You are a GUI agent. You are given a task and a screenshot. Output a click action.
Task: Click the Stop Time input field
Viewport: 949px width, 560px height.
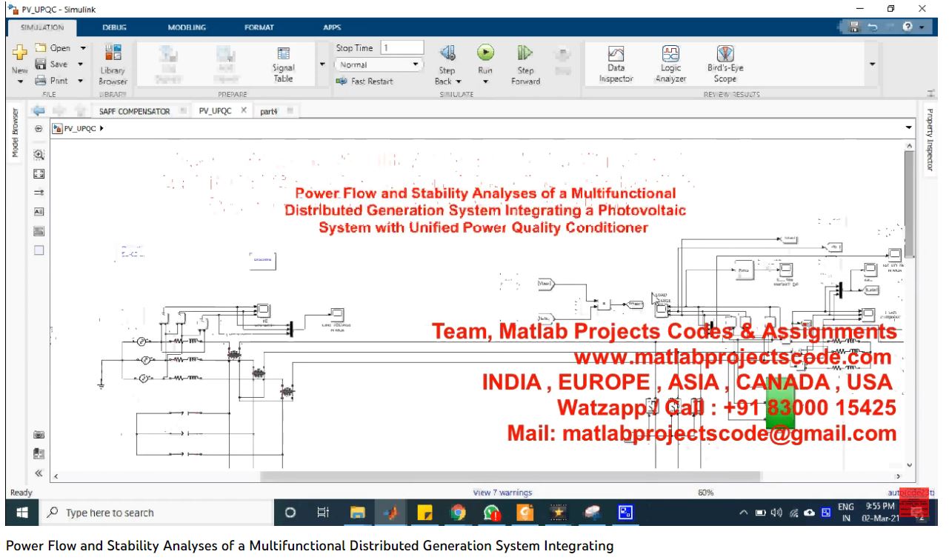(402, 48)
